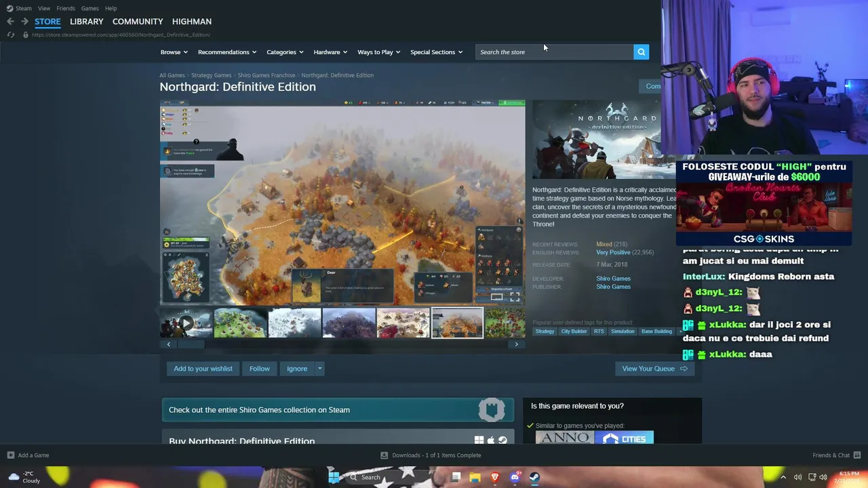The width and height of the screenshot is (868, 488).
Task: Click the City Builder tag
Action: tap(574, 331)
